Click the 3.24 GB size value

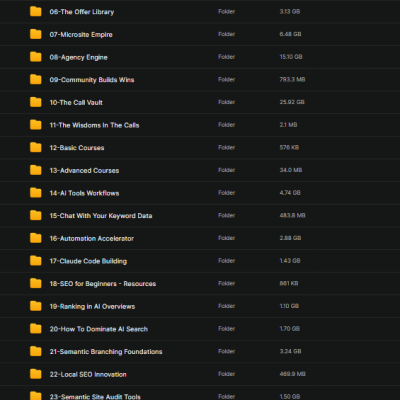tap(290, 352)
